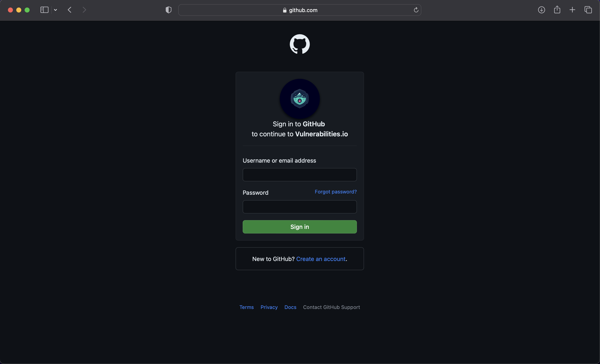The height and width of the screenshot is (364, 600).
Task: Click the Terms link in footer
Action: click(246, 307)
